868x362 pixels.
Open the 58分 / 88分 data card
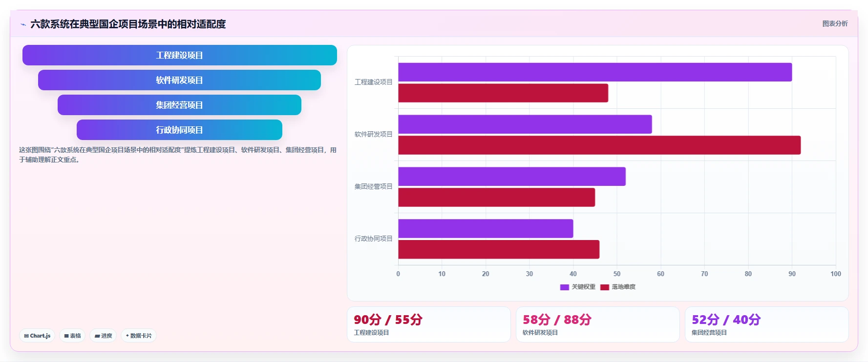pos(598,324)
